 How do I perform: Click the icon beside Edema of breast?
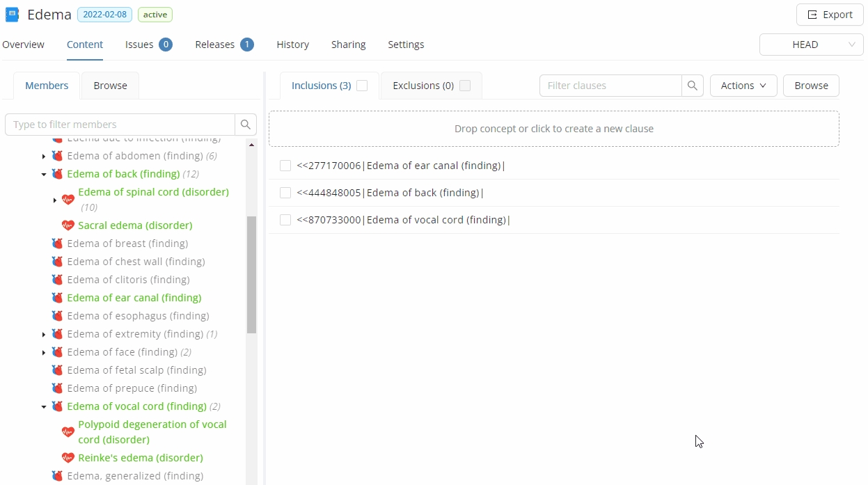[x=57, y=244]
